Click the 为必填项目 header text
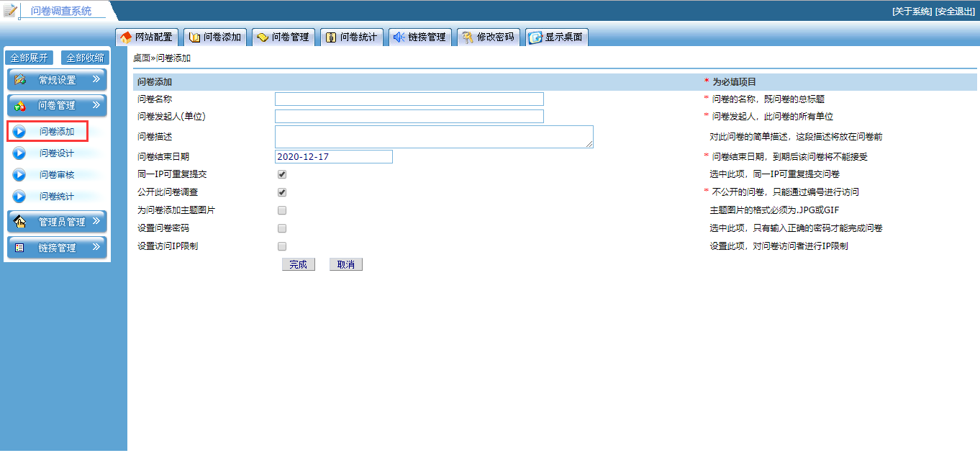The width and height of the screenshot is (980, 471). [734, 82]
